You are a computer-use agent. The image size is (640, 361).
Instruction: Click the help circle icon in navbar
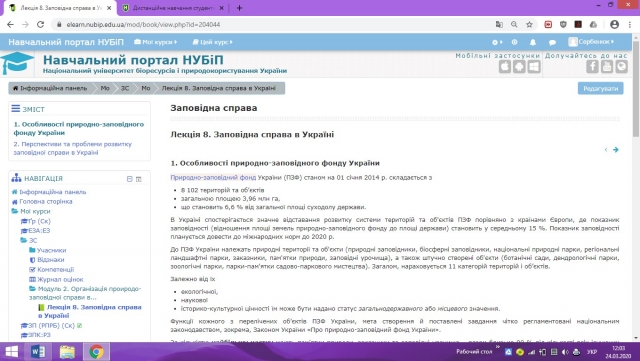514,42
